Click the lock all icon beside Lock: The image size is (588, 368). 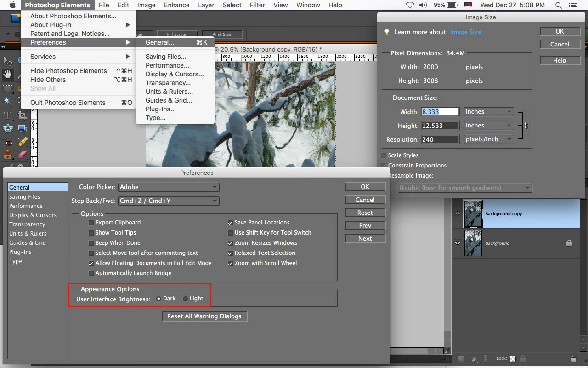pos(523,359)
